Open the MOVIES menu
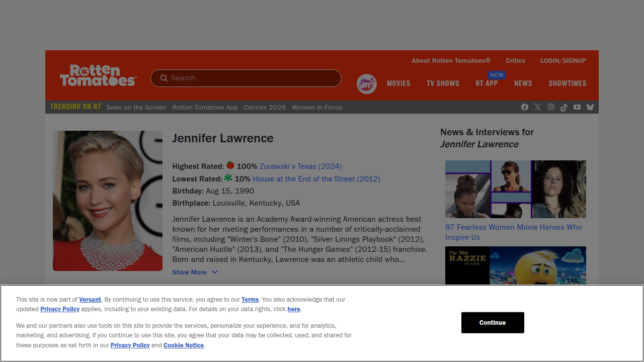 [x=398, y=83]
